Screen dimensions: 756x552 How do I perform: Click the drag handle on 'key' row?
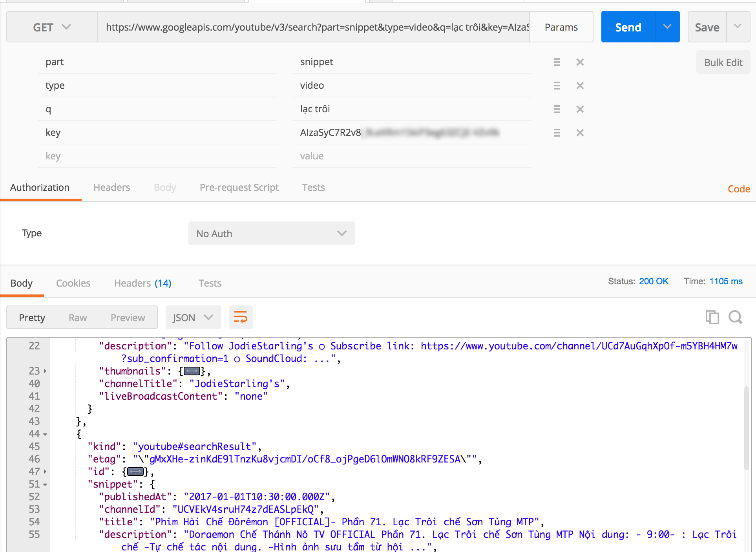[x=557, y=133]
